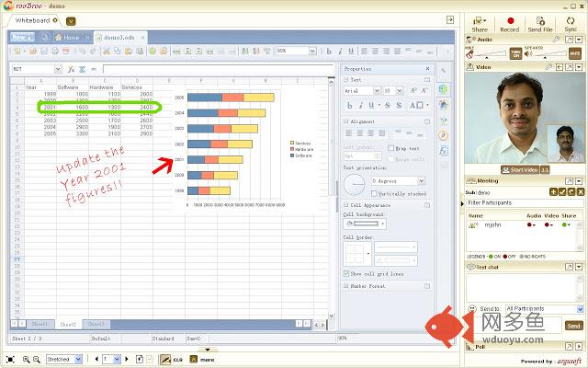Collapse the Cell Appearance section

pyautogui.click(x=346, y=205)
